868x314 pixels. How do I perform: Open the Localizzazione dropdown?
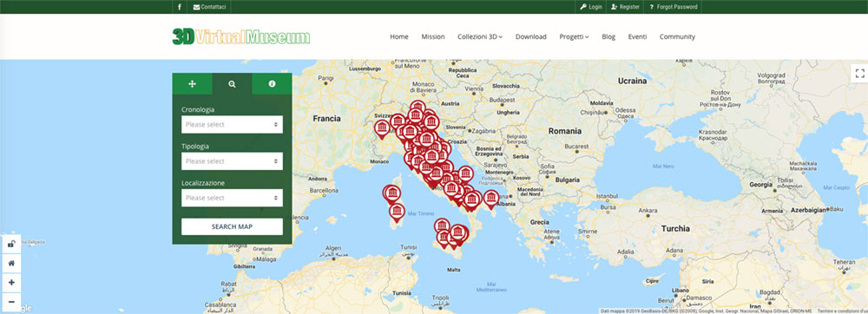pyautogui.click(x=232, y=198)
